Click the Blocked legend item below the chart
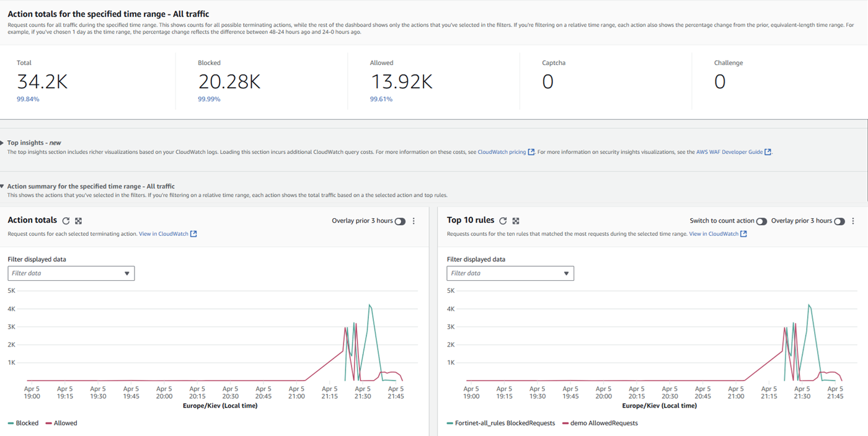The image size is (868, 436). pos(23,423)
